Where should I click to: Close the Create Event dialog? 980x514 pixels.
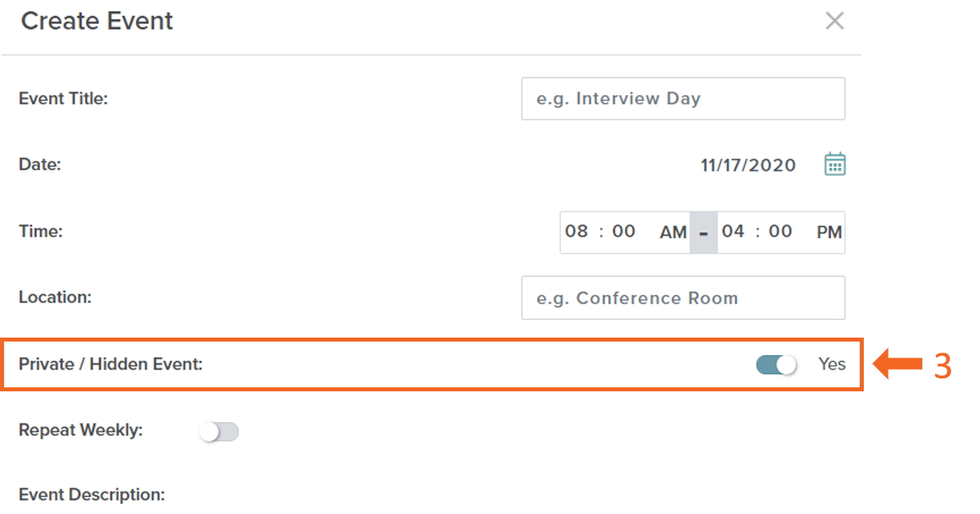point(835,22)
